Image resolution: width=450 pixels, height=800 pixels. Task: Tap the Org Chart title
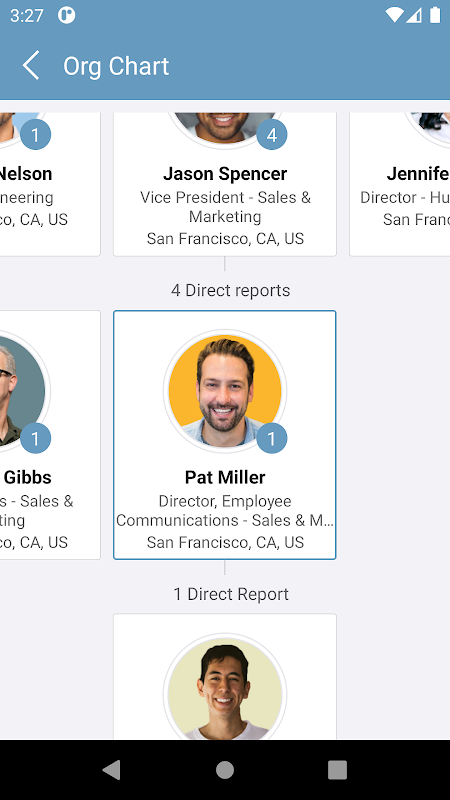point(116,66)
